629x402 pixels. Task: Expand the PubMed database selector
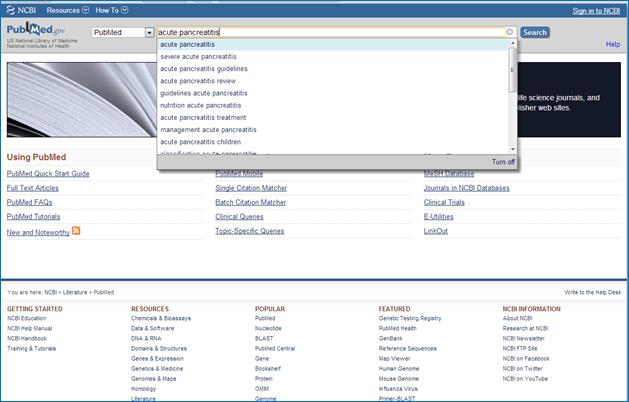pos(149,32)
